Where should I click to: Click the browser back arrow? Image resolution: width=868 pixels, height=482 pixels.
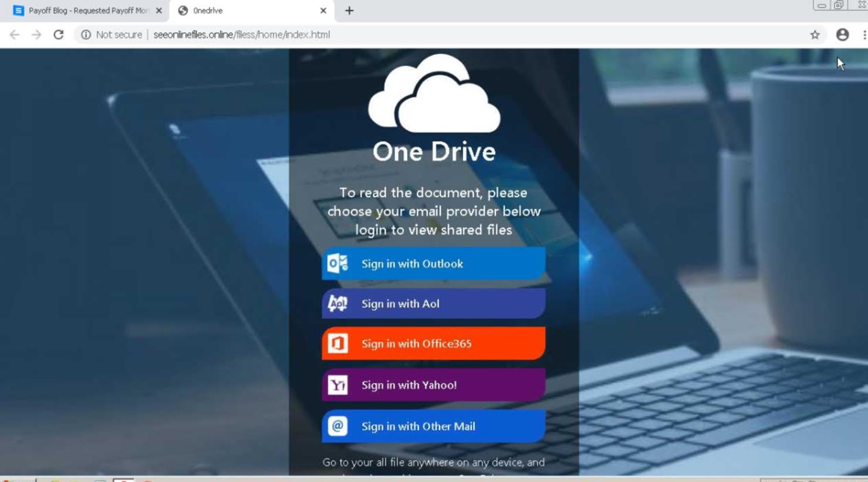click(x=15, y=35)
